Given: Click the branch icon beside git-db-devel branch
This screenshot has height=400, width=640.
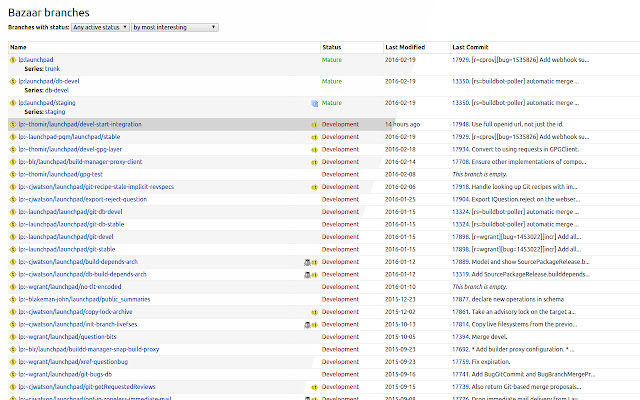Looking at the screenshot, I should coord(13,212).
